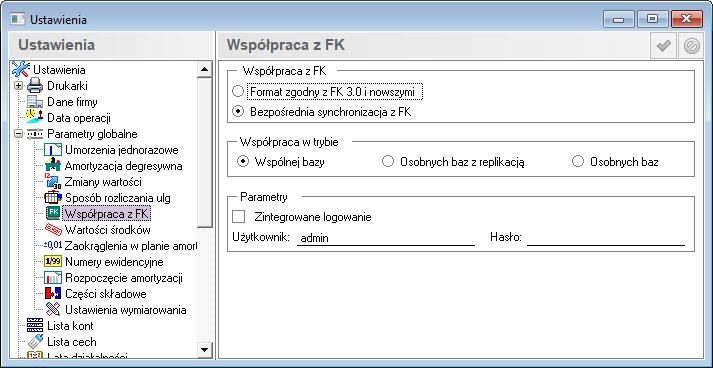Viewport: 713px width, 368px height.
Task: Select Bezpośrednia synchronizacja z FK option
Action: [x=237, y=112]
